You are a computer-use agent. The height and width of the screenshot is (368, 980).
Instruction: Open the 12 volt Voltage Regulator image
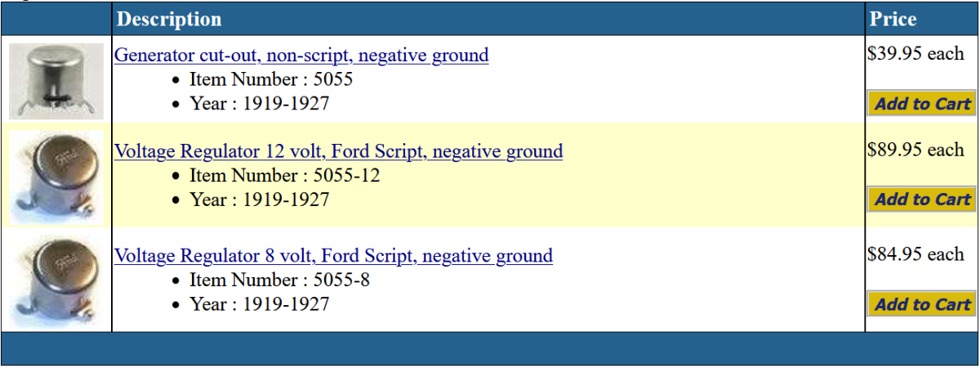(56, 177)
